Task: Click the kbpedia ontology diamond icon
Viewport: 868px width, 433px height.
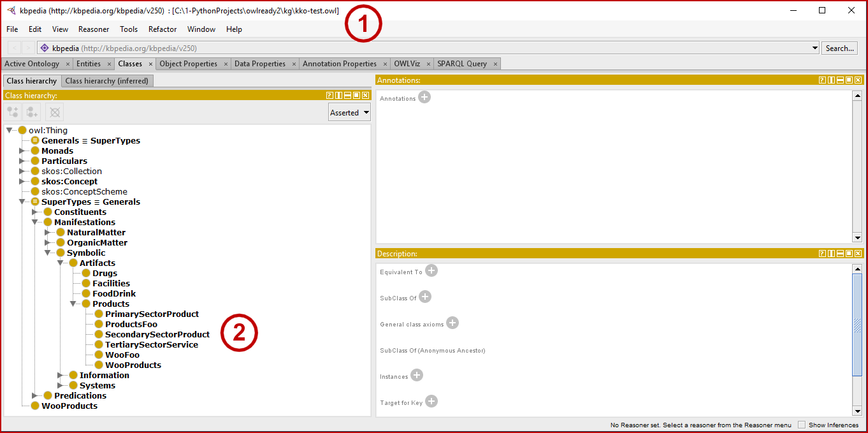Action: (x=45, y=48)
